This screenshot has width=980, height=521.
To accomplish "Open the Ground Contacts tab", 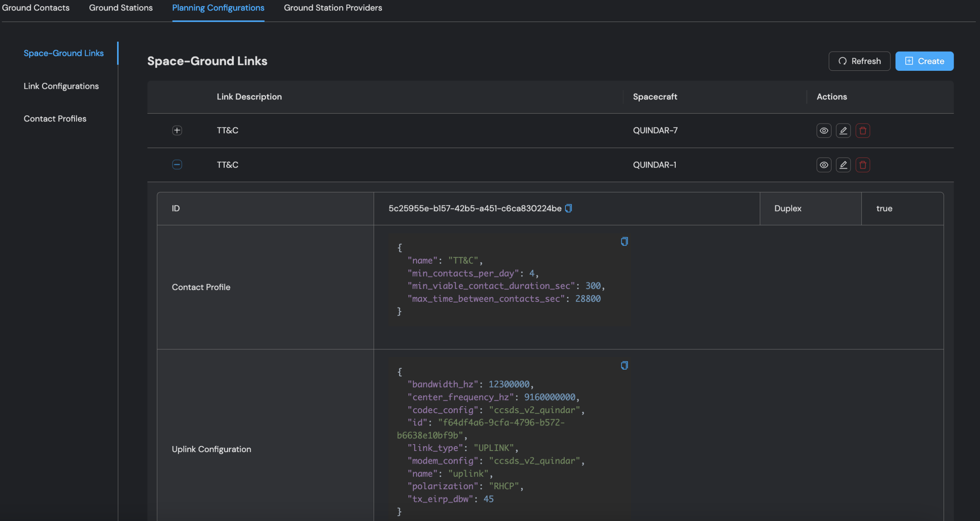I will tap(36, 8).
